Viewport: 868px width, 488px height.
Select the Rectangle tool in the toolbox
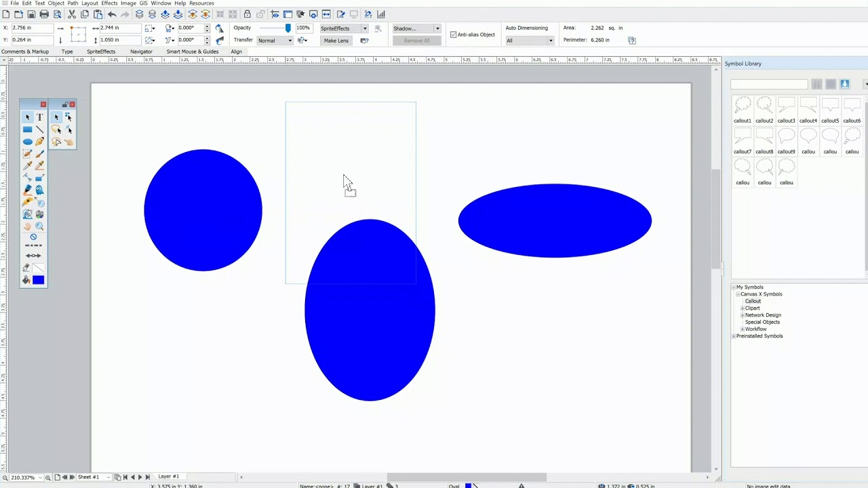click(27, 129)
